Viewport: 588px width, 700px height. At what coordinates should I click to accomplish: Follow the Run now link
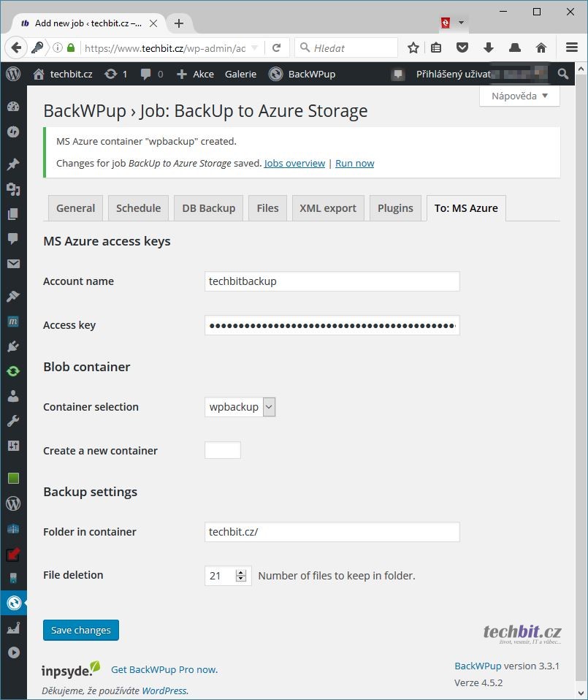[x=354, y=163]
